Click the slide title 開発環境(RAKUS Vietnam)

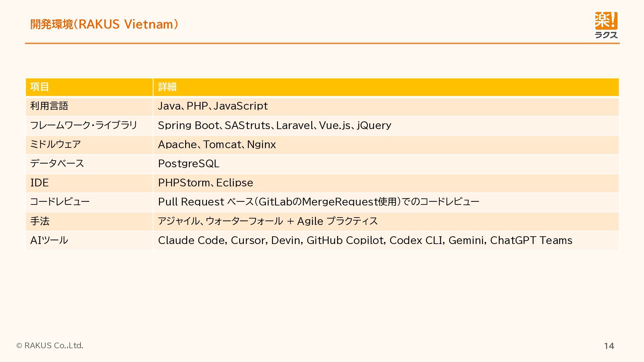coord(104,24)
